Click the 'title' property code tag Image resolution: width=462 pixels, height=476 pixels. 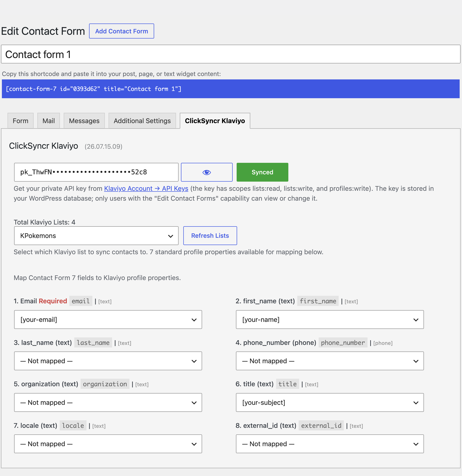pyautogui.click(x=287, y=384)
